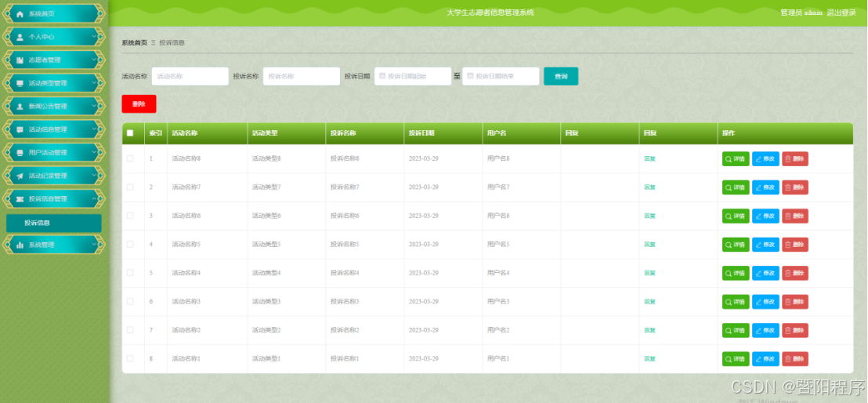Click 修改 for row 活动名称8
The image size is (868, 403).
(765, 158)
